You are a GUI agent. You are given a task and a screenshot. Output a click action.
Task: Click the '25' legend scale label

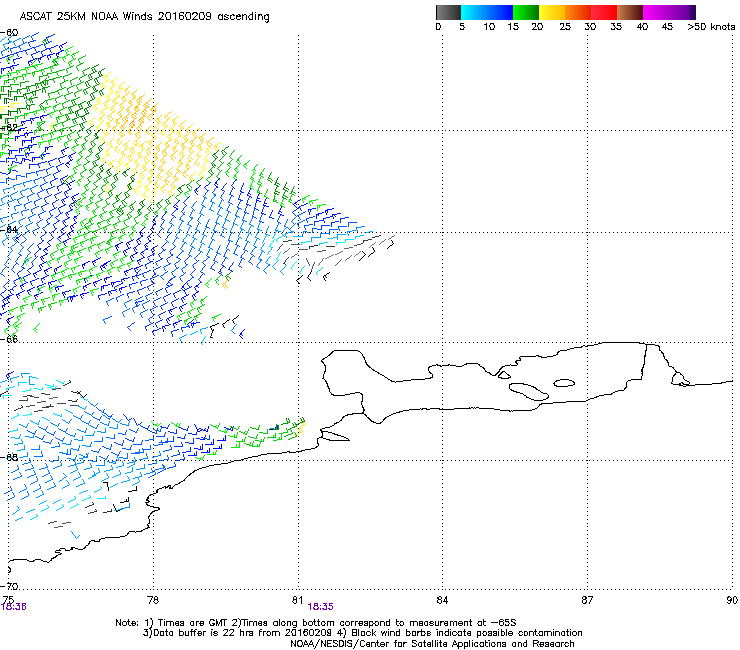(x=565, y=27)
